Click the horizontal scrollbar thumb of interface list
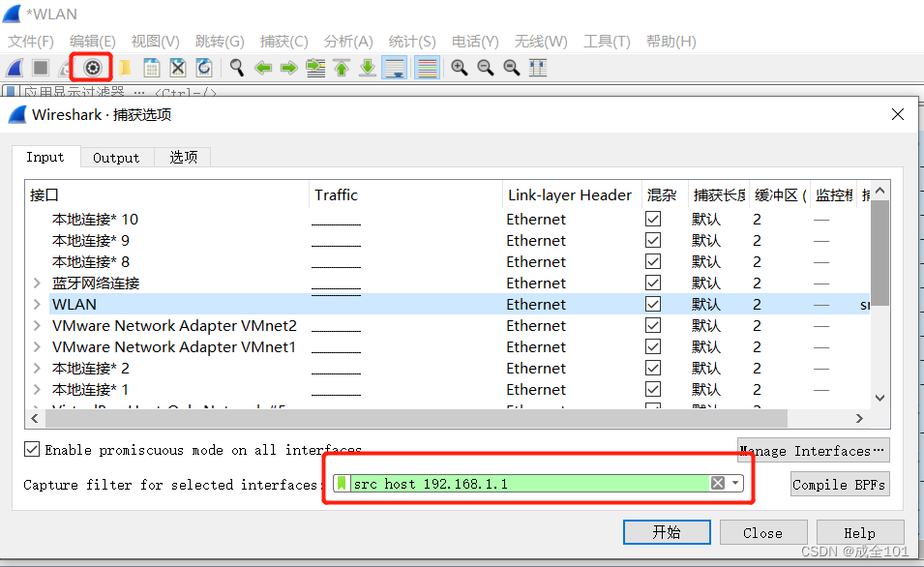The height and width of the screenshot is (567, 924). coord(416,418)
